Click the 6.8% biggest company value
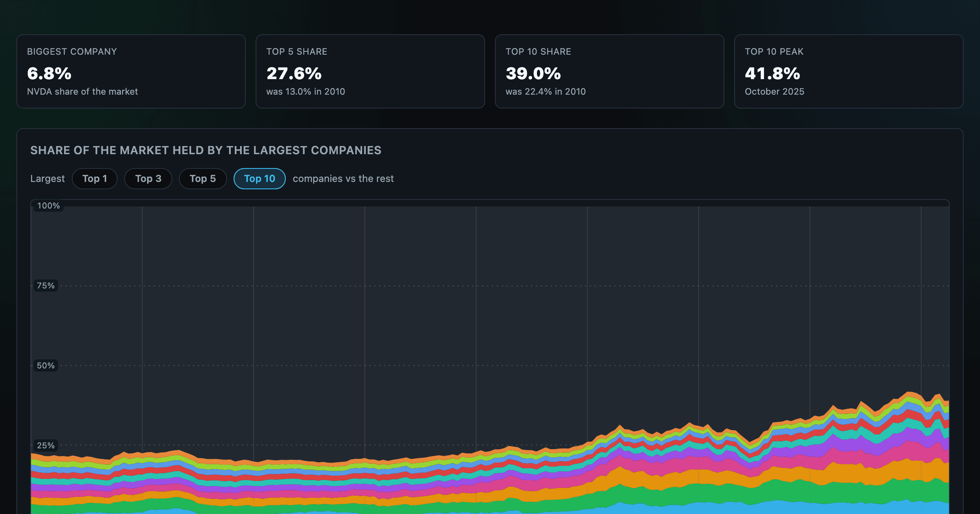The height and width of the screenshot is (514, 980). click(x=49, y=73)
